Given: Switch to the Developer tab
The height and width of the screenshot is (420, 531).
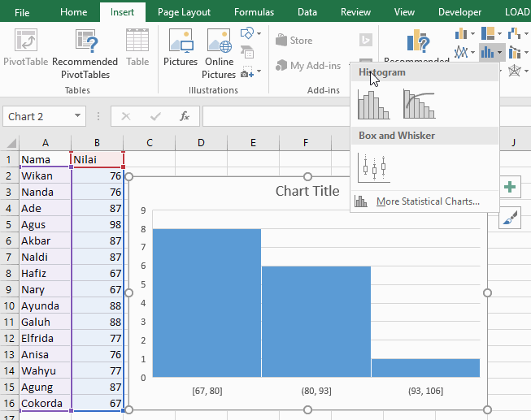Looking at the screenshot, I should tap(459, 12).
